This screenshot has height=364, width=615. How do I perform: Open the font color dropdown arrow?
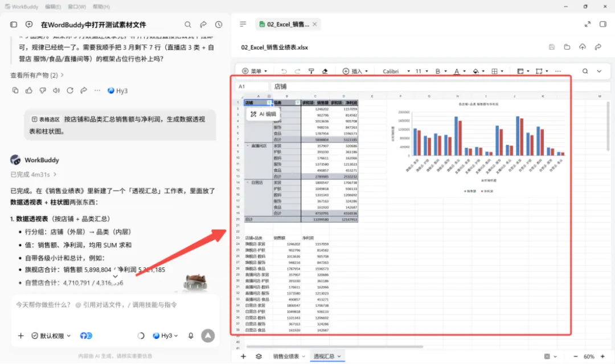tap(465, 71)
